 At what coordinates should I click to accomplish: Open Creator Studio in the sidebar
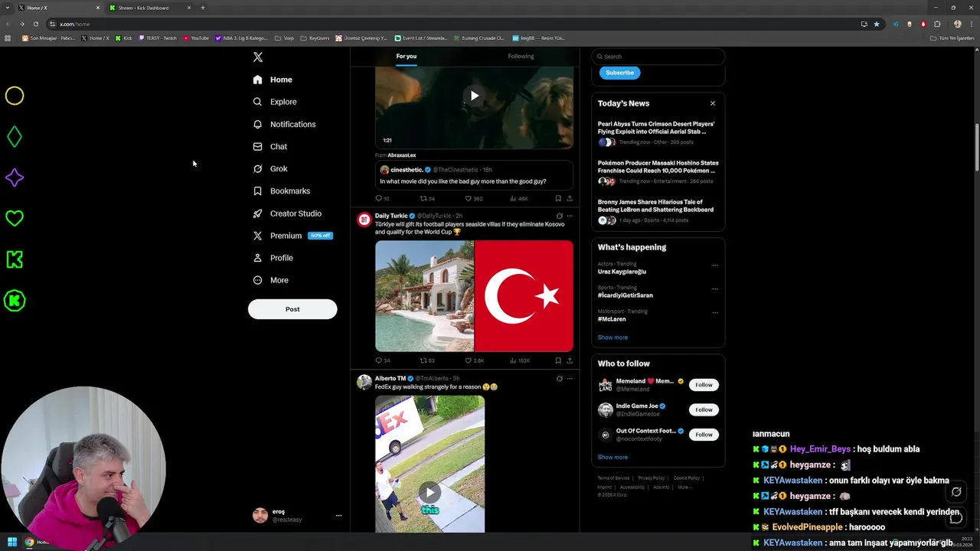[287, 214]
